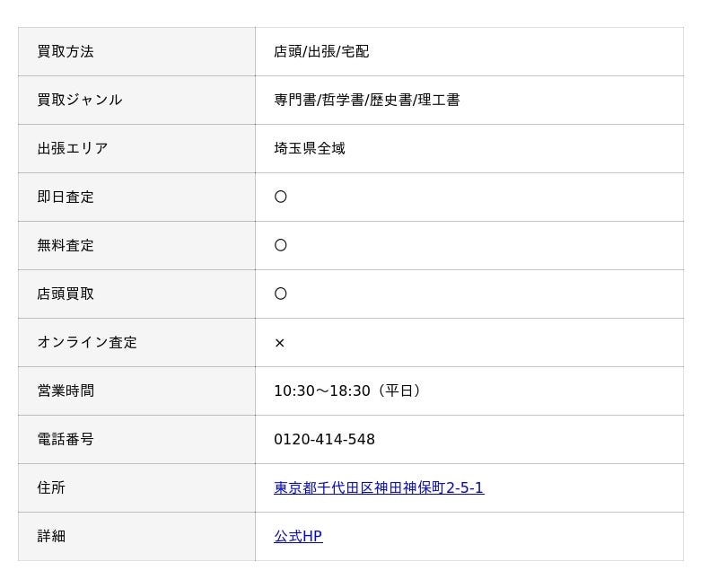The width and height of the screenshot is (718, 588).
Task: Click the 店頭/出張/宅配 value text
Action: [x=321, y=52]
